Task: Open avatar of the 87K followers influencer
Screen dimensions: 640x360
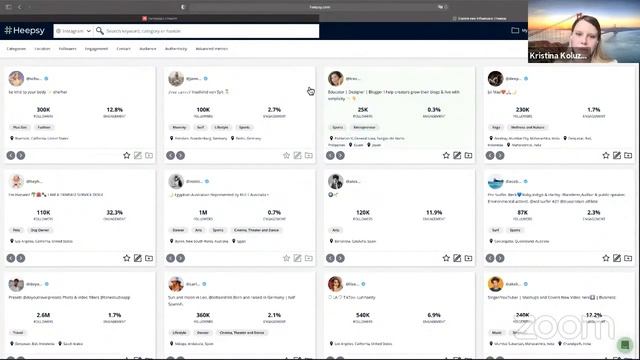Action: (496, 182)
